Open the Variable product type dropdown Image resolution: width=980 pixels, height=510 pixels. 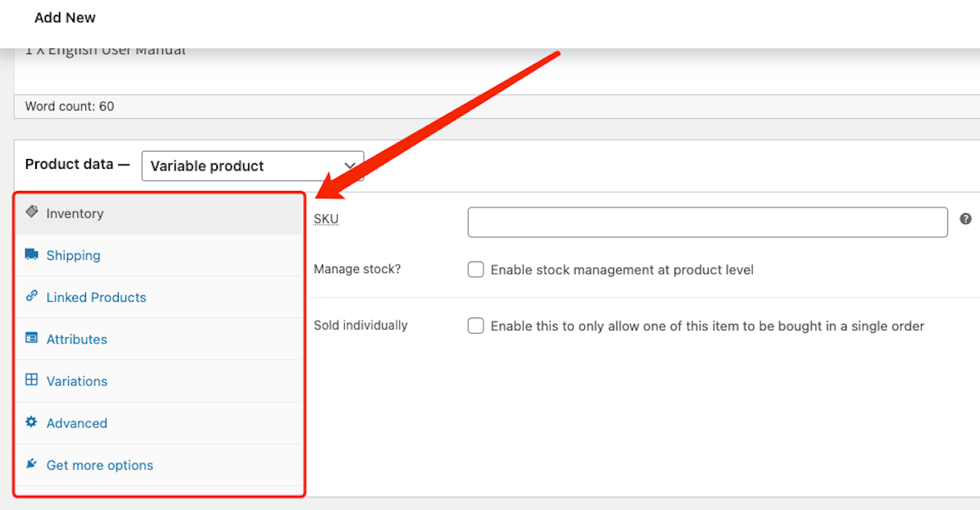(x=252, y=166)
